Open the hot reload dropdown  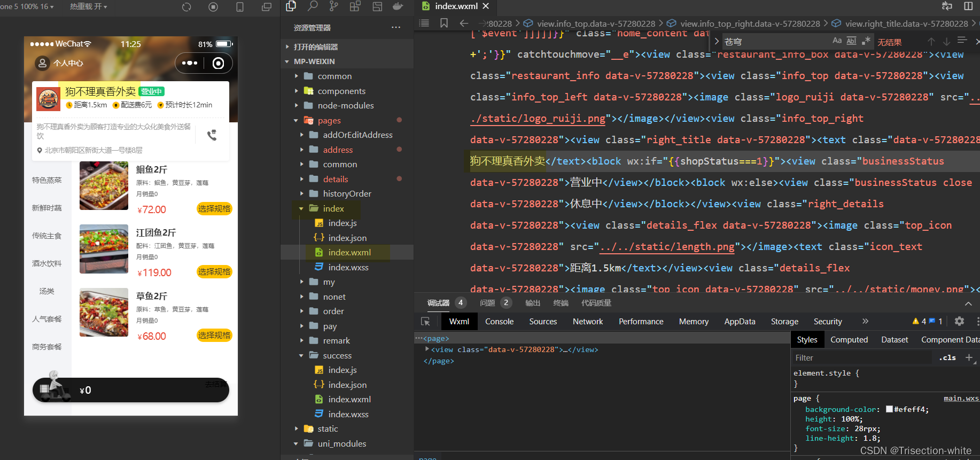(x=88, y=6)
